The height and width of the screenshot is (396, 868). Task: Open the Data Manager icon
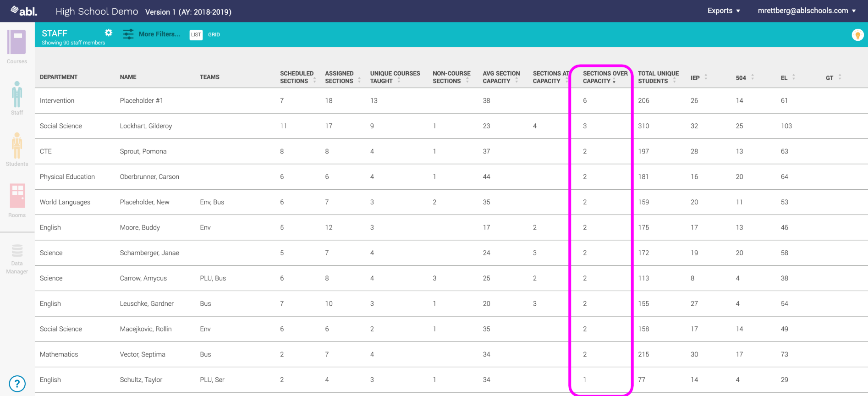click(x=17, y=251)
